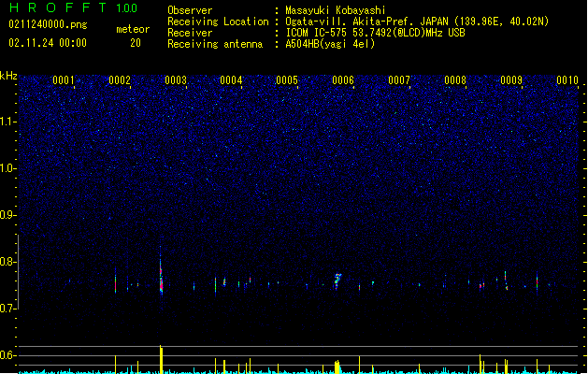588x374 pixels.
Task: Click time marker 0005
Action: click(287, 80)
